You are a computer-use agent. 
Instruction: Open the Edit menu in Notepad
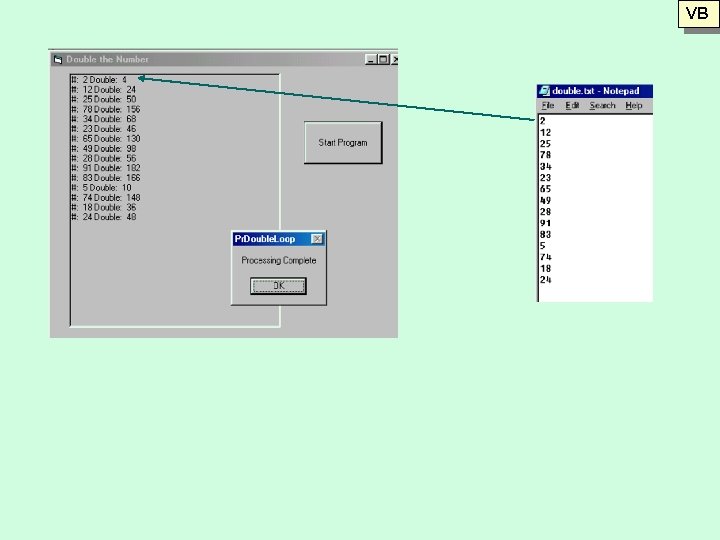572,106
